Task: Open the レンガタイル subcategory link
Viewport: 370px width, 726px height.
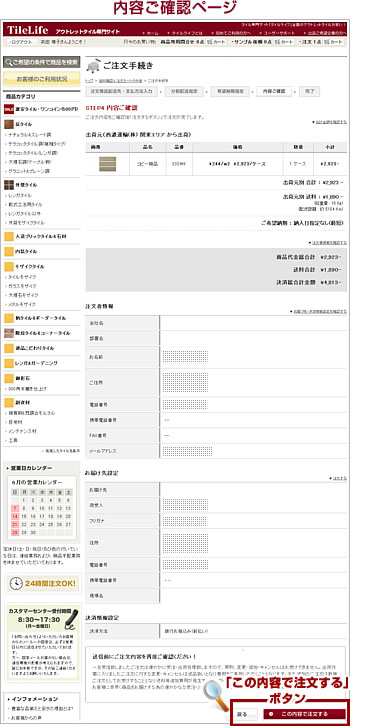Action: [19, 195]
